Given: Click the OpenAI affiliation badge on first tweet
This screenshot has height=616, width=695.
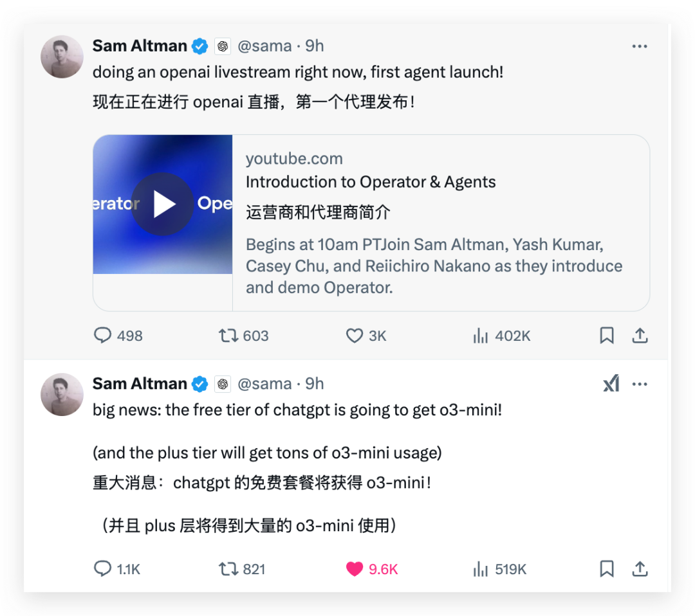Looking at the screenshot, I should click(223, 46).
